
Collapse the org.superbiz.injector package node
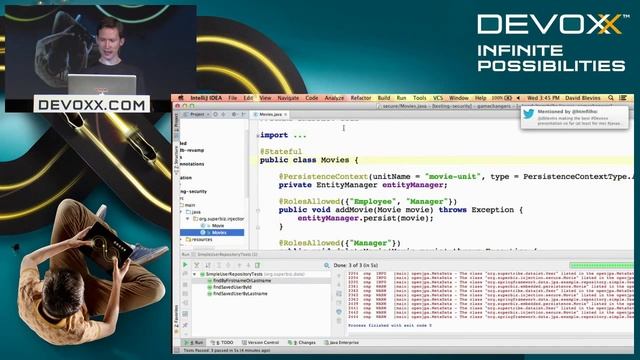pos(188,219)
